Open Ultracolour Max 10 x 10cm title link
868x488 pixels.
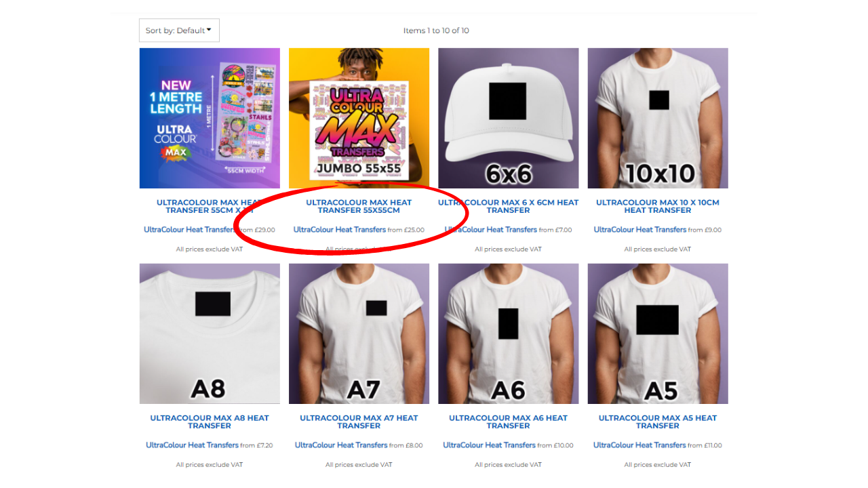pyautogui.click(x=658, y=206)
